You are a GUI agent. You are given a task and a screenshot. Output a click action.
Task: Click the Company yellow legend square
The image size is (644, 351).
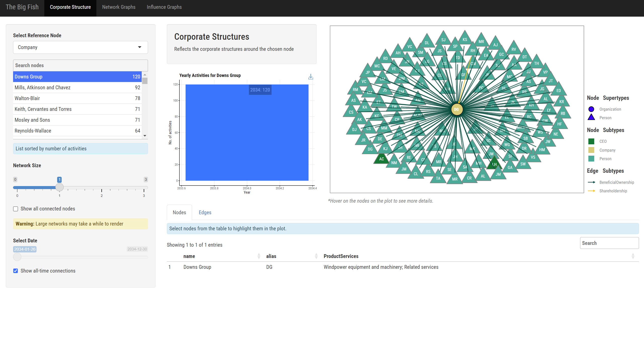[x=591, y=150]
